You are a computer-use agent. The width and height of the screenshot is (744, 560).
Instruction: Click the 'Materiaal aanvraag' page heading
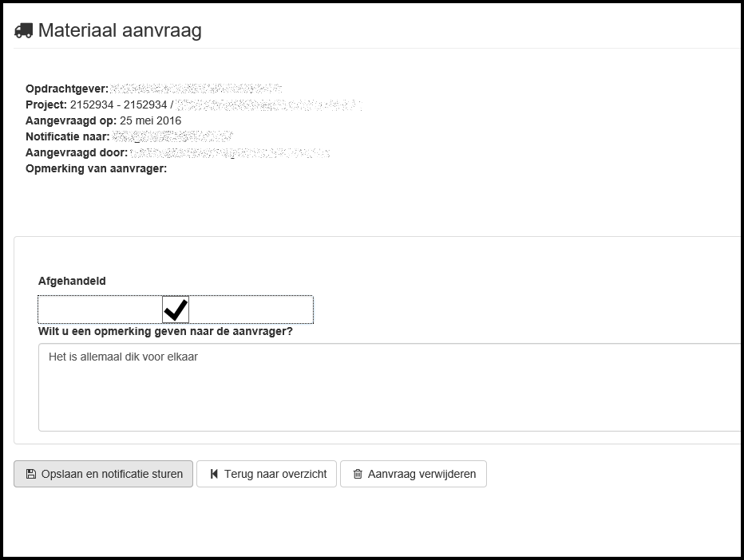[120, 31]
